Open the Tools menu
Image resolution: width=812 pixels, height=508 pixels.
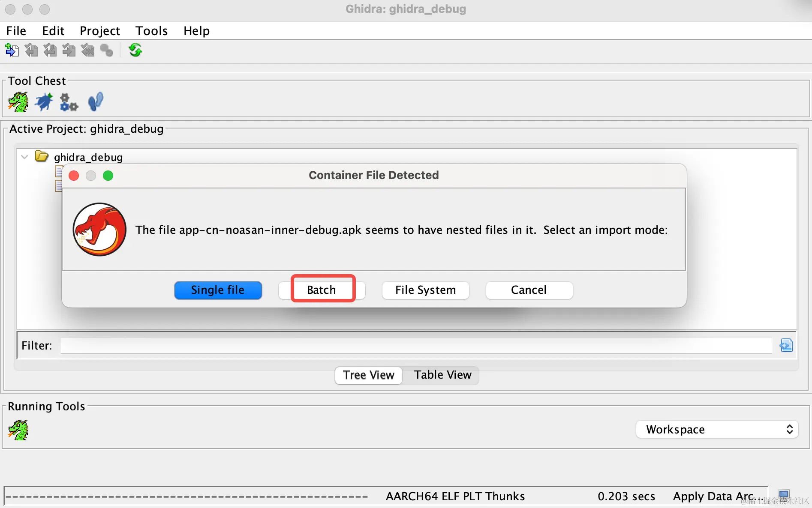tap(151, 31)
